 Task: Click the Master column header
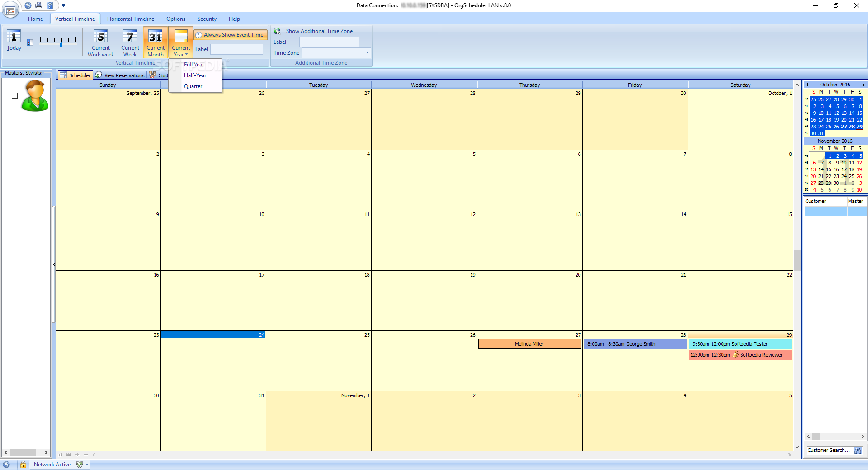point(856,201)
